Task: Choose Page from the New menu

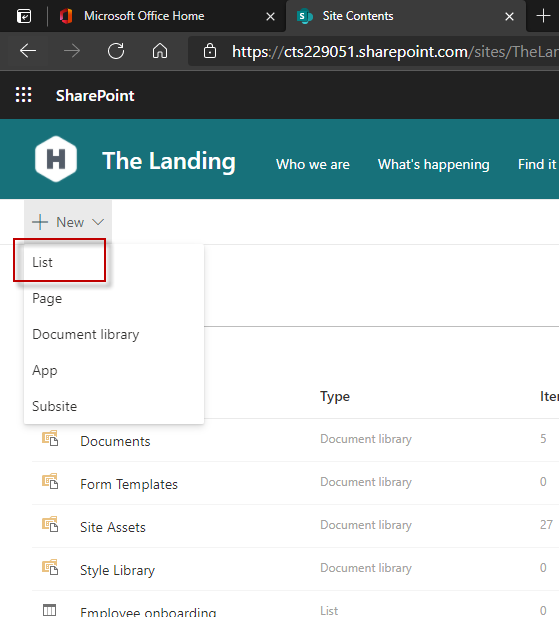Action: click(x=114, y=298)
